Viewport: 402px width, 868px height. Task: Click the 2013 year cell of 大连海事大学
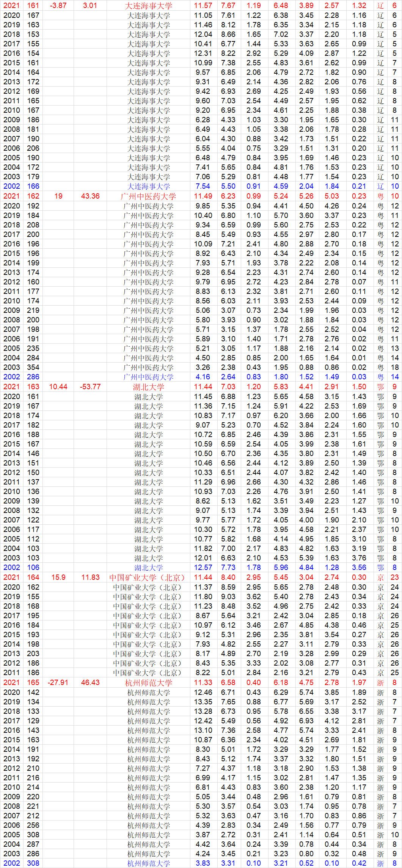11,82
